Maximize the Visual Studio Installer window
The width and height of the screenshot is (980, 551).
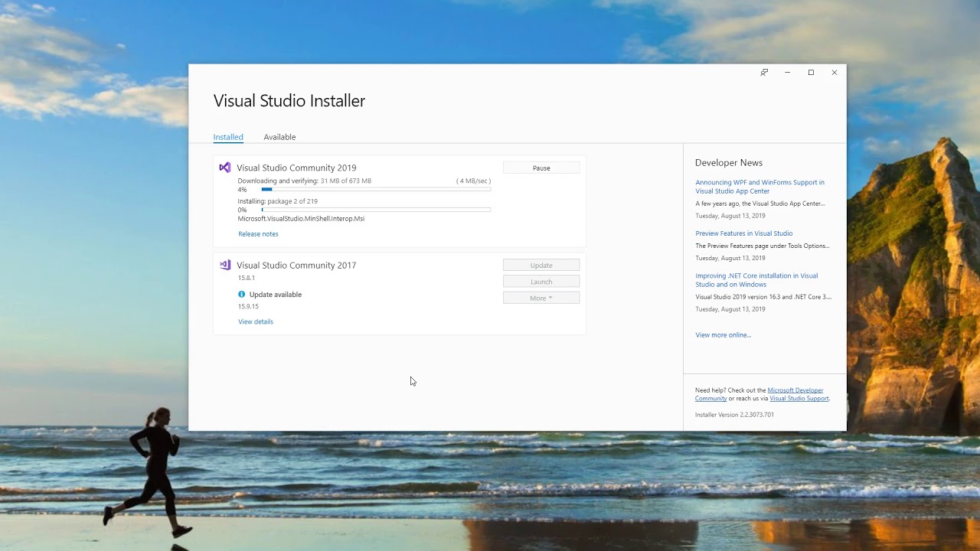(x=811, y=73)
